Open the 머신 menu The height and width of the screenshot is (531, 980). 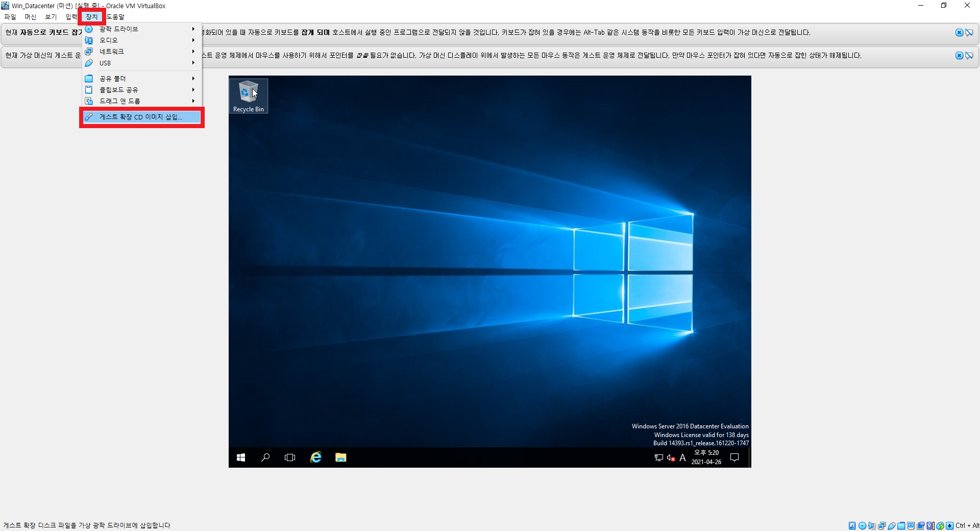click(x=31, y=17)
